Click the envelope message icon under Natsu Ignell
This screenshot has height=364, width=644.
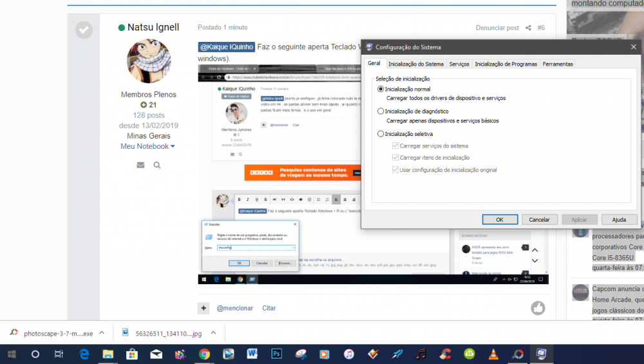140,165
